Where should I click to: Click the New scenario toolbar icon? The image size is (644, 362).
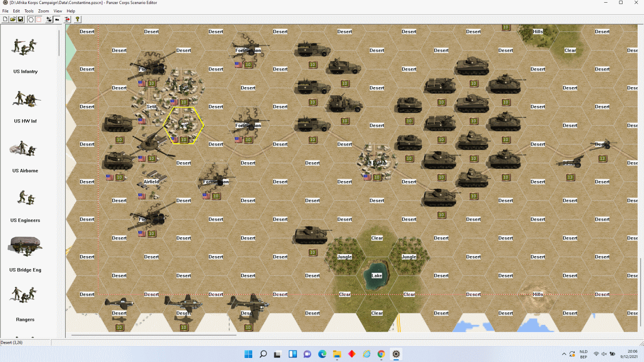pos(5,19)
